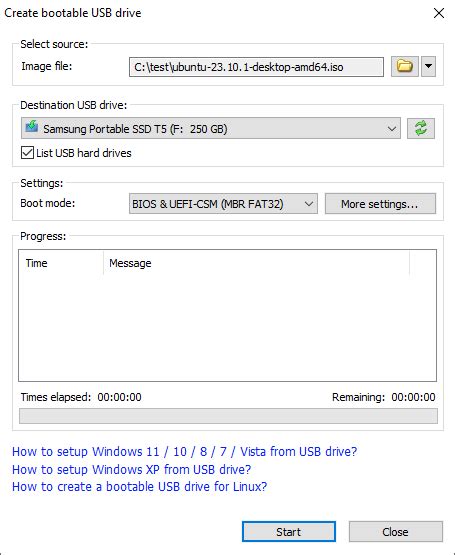The width and height of the screenshot is (455, 555).
Task: Click the Message column header
Action: click(256, 263)
